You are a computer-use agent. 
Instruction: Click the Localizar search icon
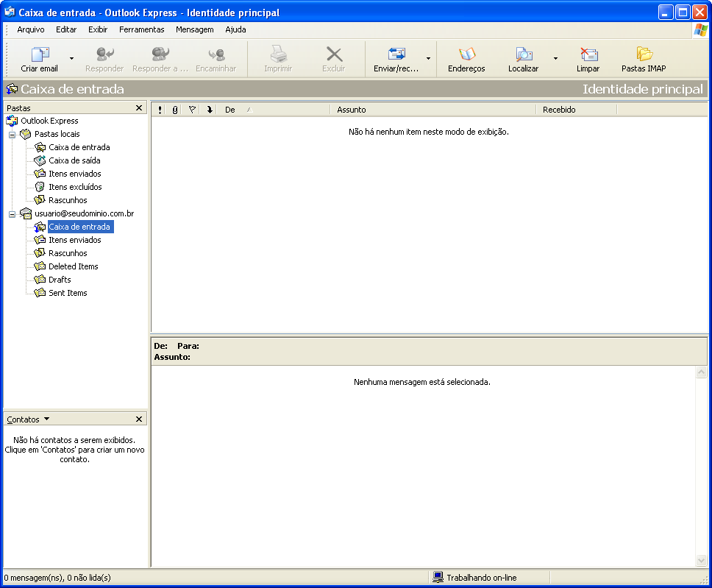523,55
